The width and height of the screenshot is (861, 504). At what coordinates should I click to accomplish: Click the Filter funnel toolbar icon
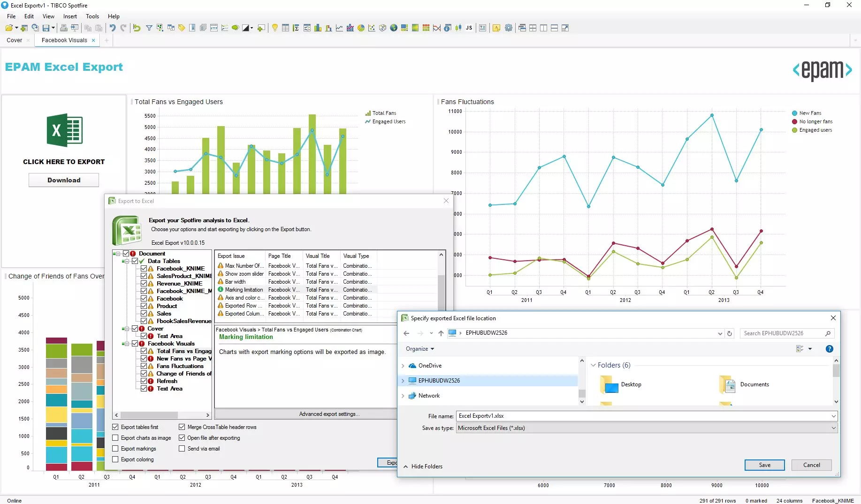coord(149,28)
